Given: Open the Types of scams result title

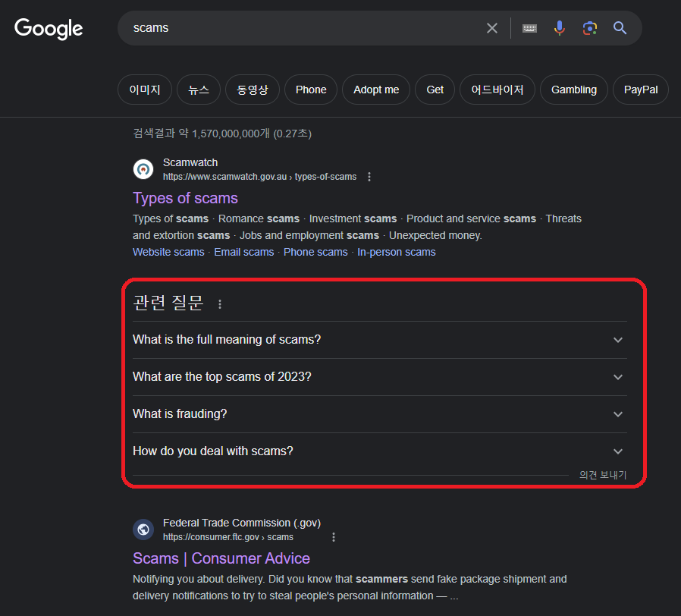Looking at the screenshot, I should [x=186, y=198].
